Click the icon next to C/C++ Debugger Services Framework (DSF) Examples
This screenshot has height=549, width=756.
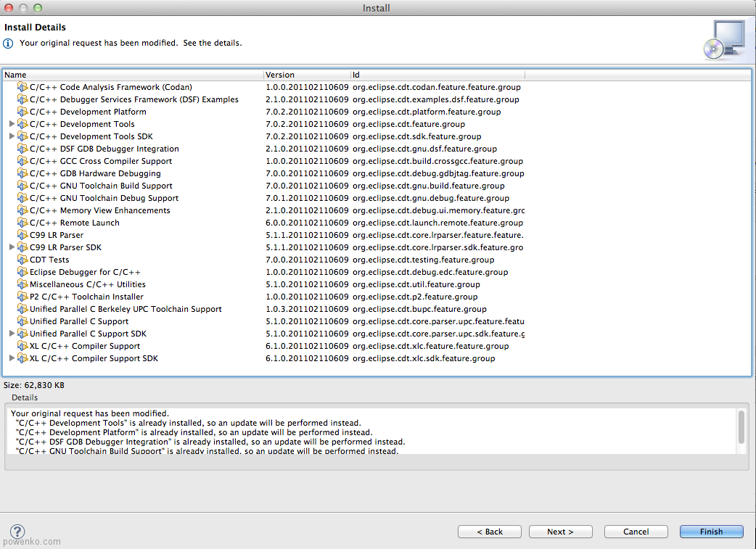tap(22, 99)
